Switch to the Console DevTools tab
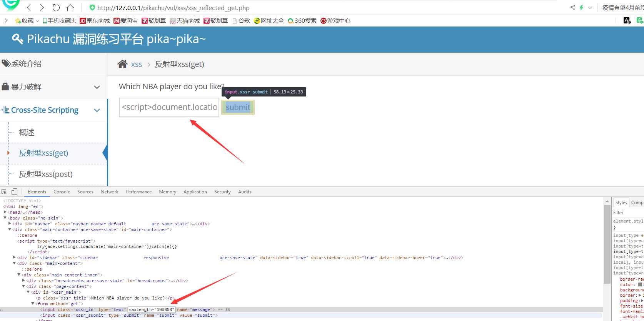The height and width of the screenshot is (321, 644). [x=62, y=192]
